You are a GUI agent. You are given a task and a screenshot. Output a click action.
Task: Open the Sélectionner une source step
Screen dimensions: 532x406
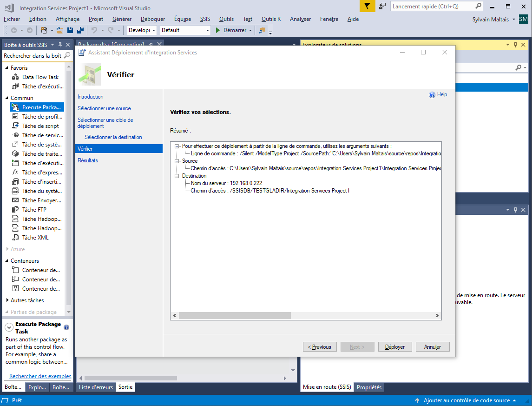(x=104, y=108)
